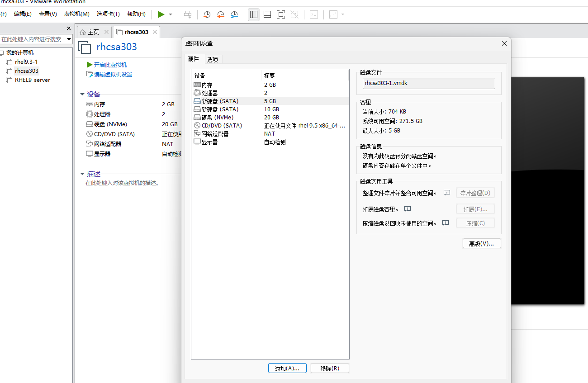Screen dimensions: 588x383
Task: Click the library search input field
Action: [32, 39]
